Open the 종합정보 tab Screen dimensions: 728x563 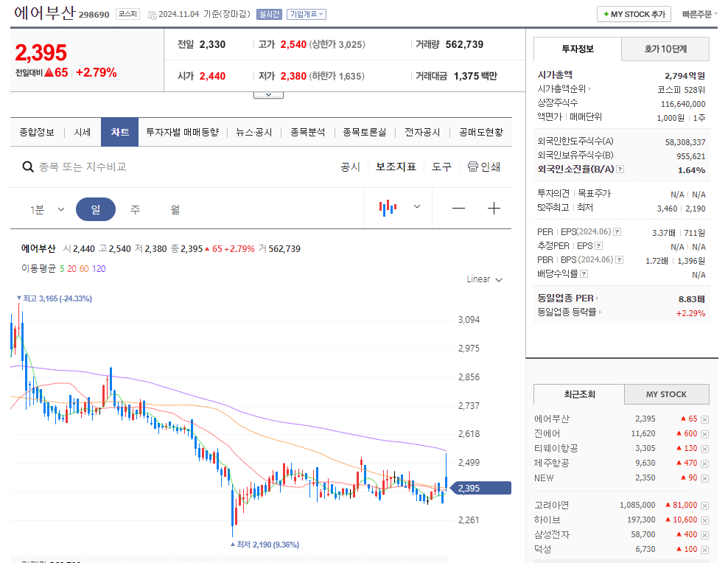click(x=37, y=133)
